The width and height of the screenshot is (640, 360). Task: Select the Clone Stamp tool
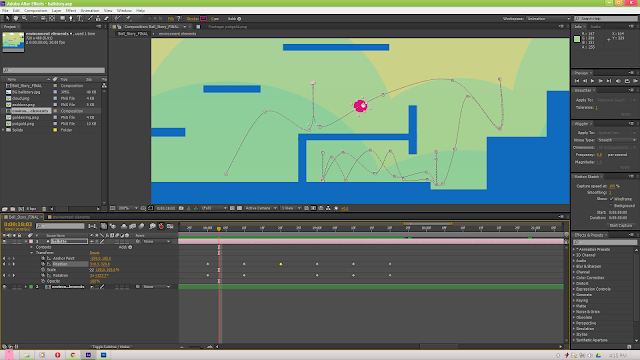[x=98, y=18]
